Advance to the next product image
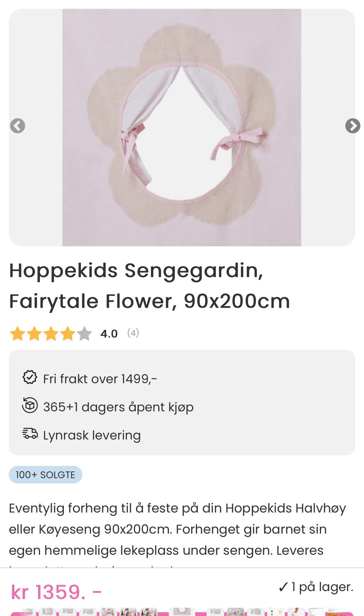The height and width of the screenshot is (616, 364). pos(352,126)
